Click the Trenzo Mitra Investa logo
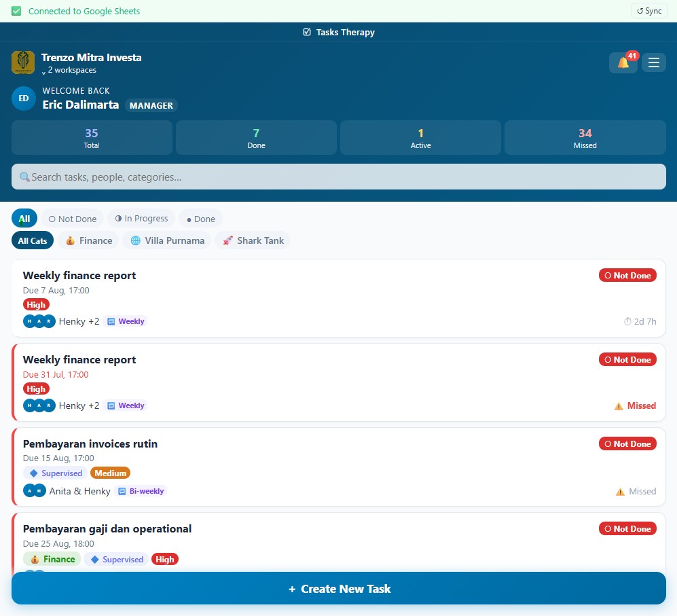This screenshot has height=616, width=677. point(23,62)
